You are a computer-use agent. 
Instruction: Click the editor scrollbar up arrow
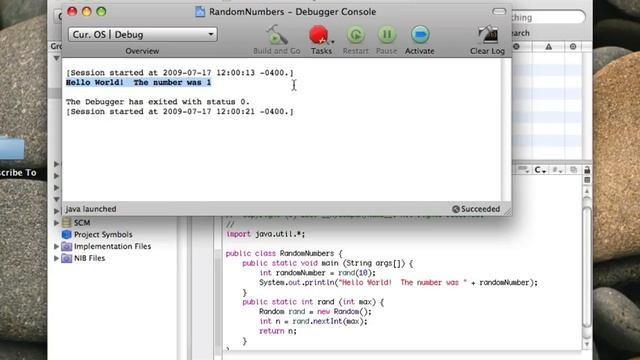tap(587, 191)
